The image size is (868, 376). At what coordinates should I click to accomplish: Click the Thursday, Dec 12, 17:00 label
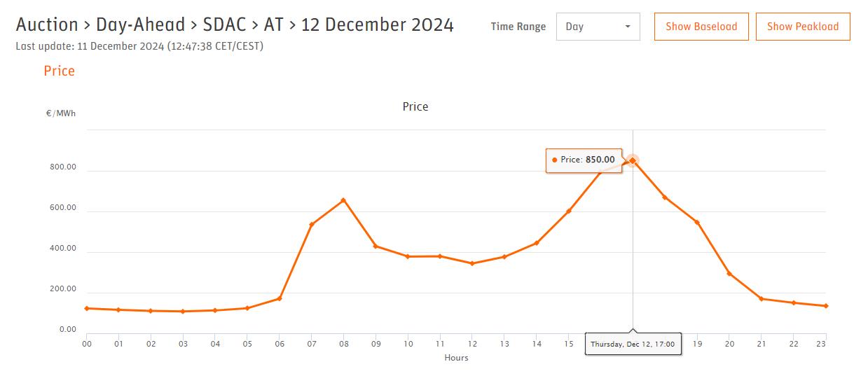pos(633,344)
